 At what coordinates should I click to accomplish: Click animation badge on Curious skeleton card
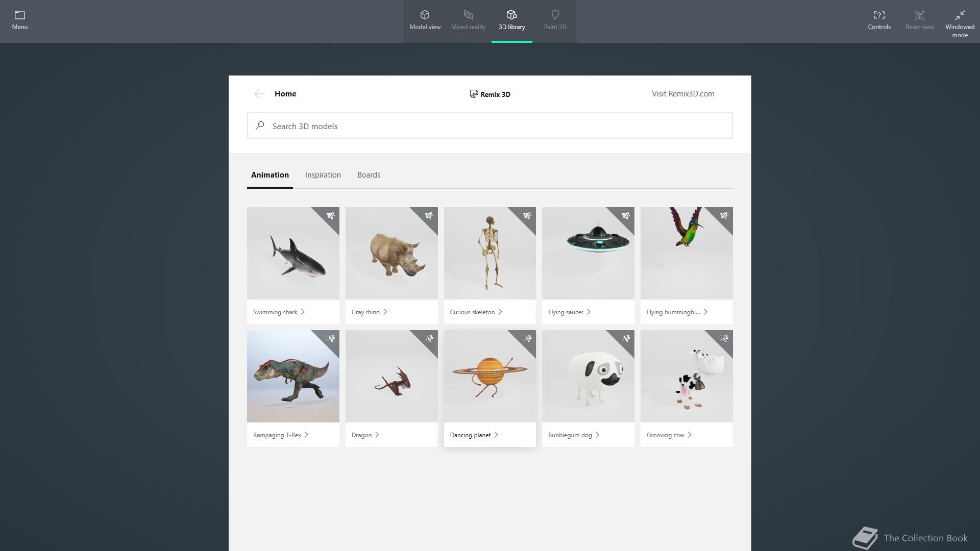click(527, 216)
